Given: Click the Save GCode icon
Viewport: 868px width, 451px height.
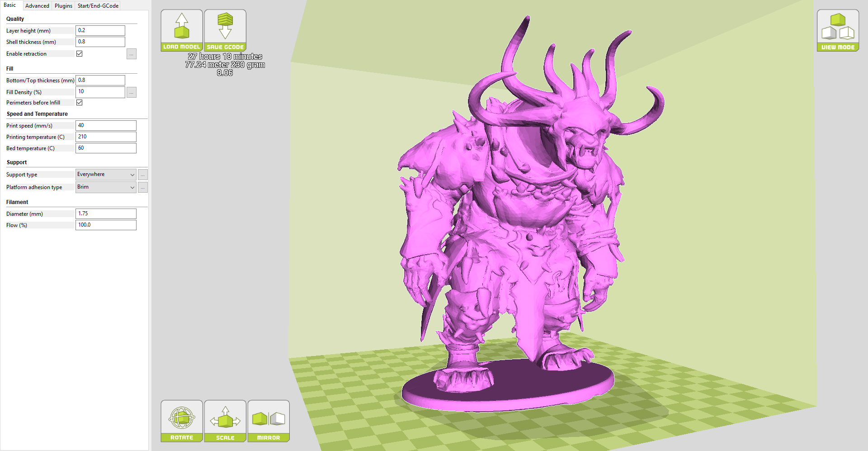Looking at the screenshot, I should point(225,30).
